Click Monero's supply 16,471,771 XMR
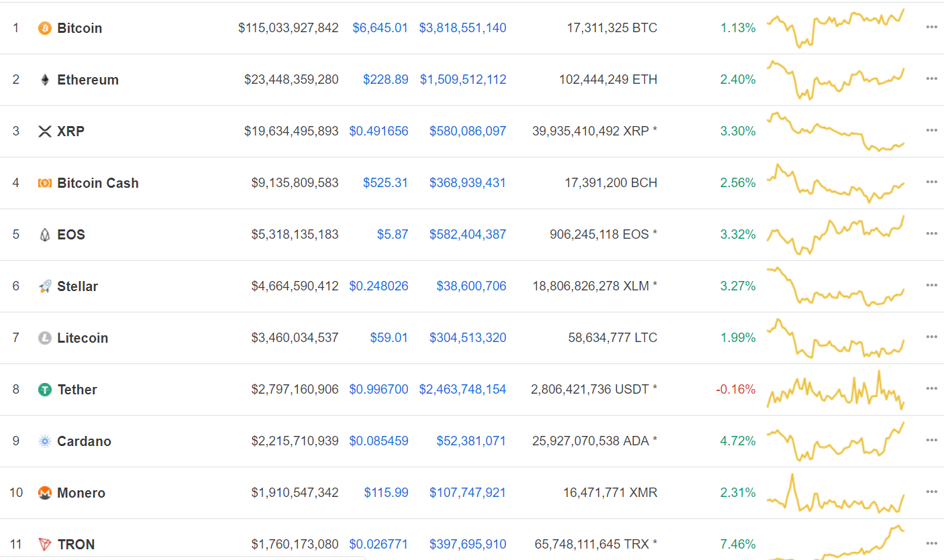The height and width of the screenshot is (560, 944). tap(611, 493)
